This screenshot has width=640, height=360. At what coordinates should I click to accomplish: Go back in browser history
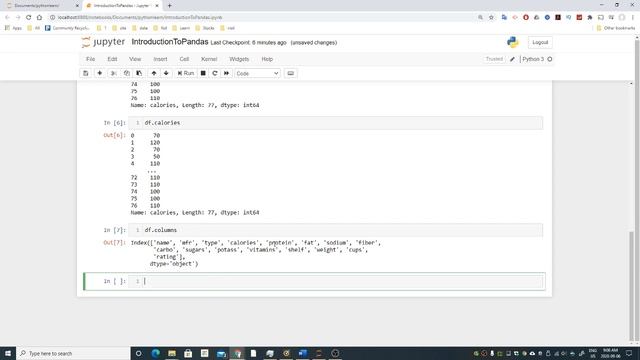(x=7, y=17)
